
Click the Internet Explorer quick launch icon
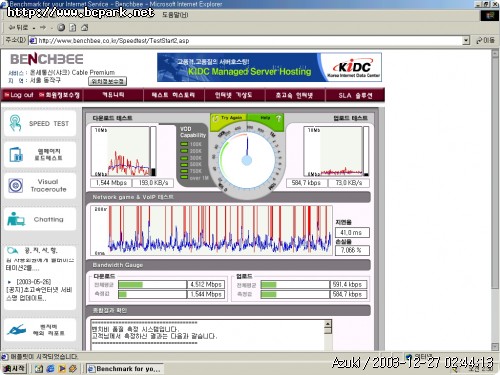50,368
